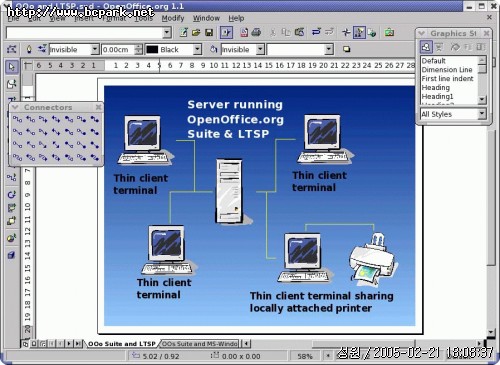This screenshot has width=500, height=365.
Task: Toggle Fill Format Mode in Stylist panel
Action: (455, 47)
